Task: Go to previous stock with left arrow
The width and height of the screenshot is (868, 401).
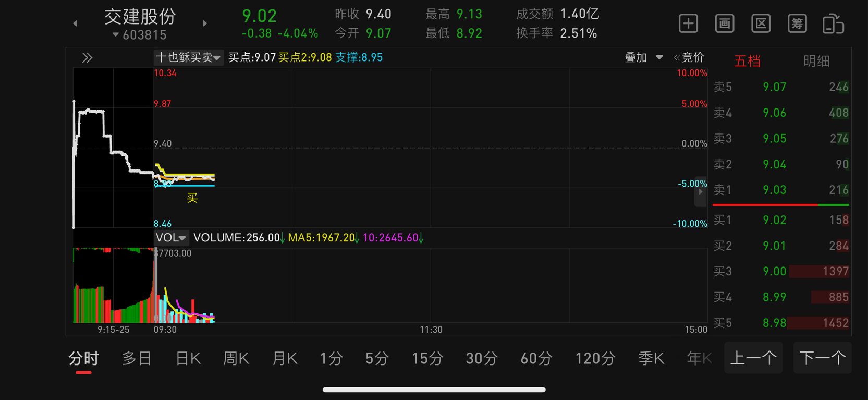Action: [75, 23]
